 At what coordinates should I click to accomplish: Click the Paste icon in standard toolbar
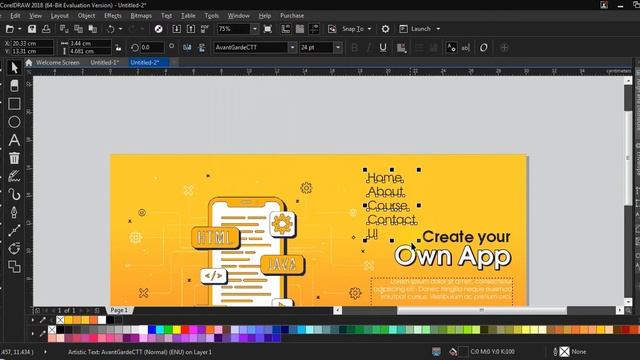93,29
